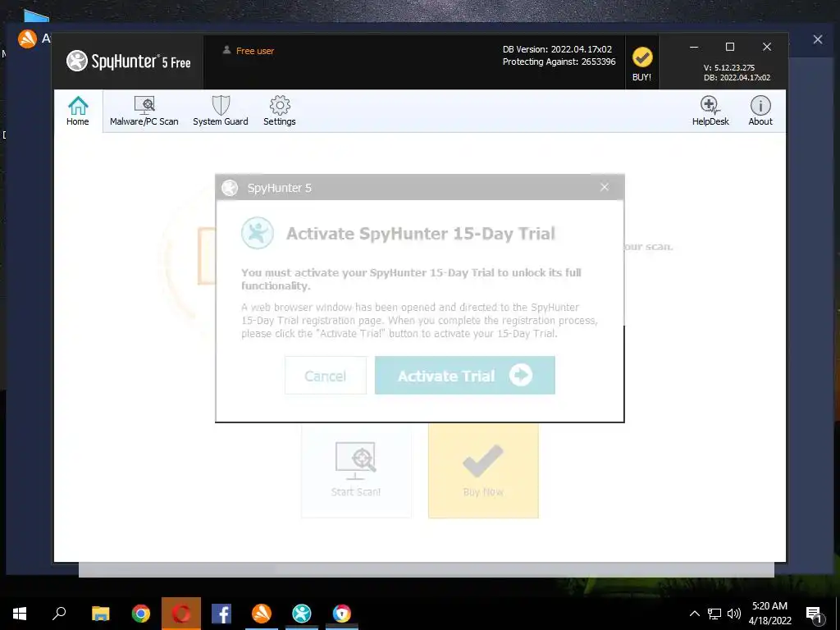Open the notification center
The image size is (840, 630).
pos(815,614)
